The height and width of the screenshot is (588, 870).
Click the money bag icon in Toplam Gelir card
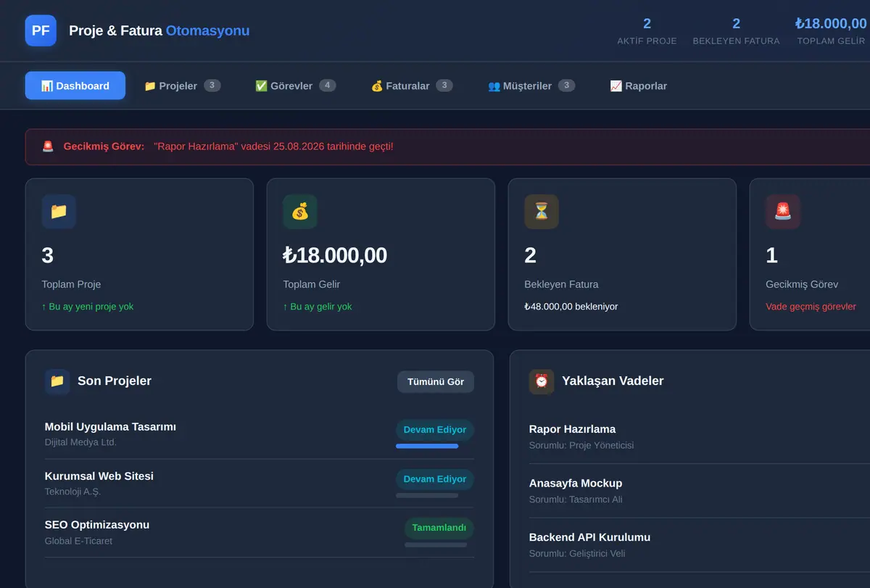pos(300,212)
